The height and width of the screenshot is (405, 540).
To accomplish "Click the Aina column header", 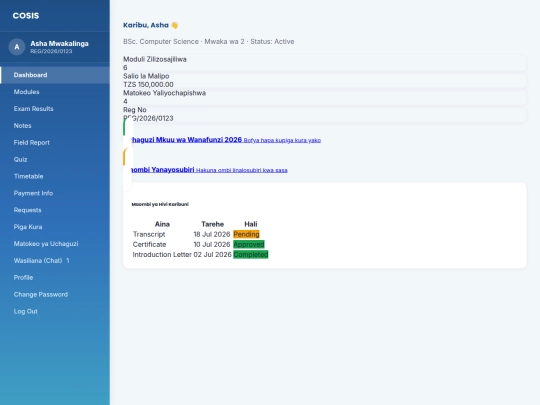I will 162,224.
